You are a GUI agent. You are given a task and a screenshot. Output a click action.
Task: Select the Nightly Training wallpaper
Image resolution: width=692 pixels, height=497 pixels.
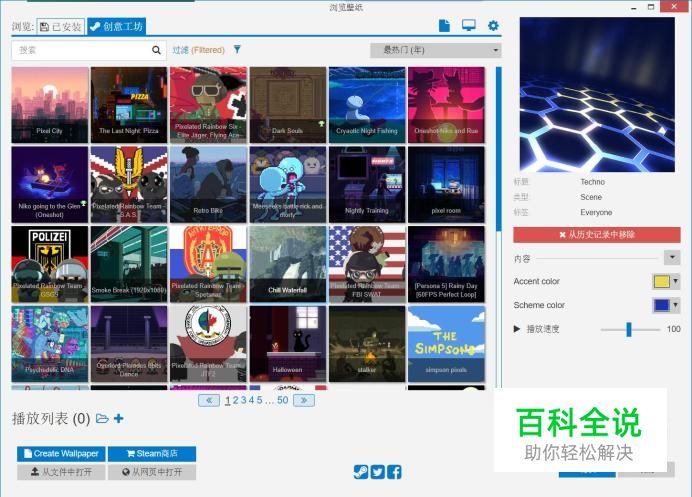pos(367,184)
